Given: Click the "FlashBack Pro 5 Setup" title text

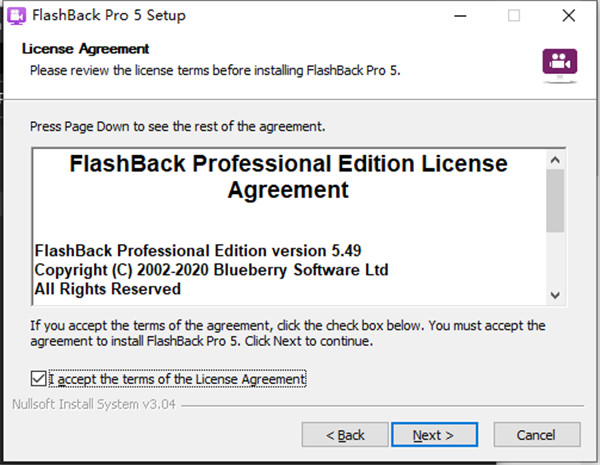Looking at the screenshot, I should (110, 16).
